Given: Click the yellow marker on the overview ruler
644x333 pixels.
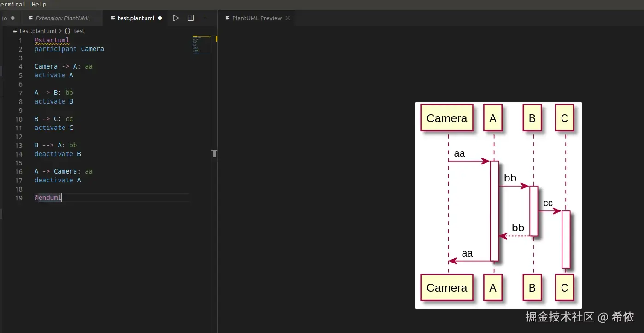Looking at the screenshot, I should click(x=217, y=39).
